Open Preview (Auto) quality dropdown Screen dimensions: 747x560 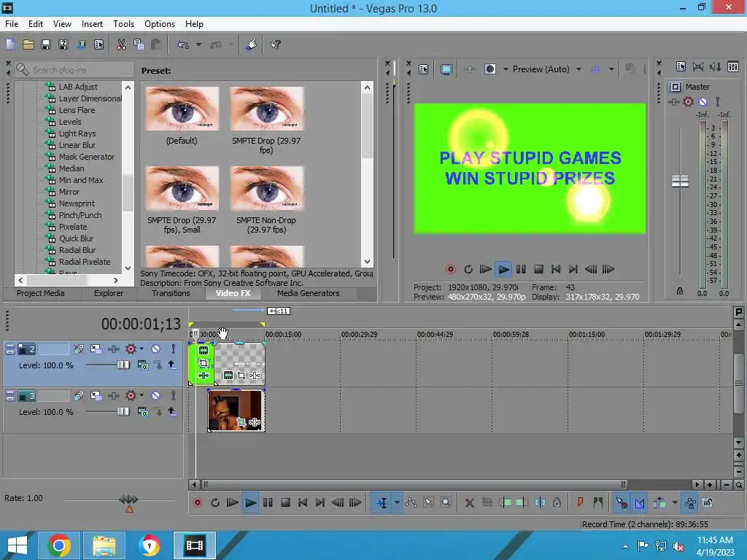point(578,69)
